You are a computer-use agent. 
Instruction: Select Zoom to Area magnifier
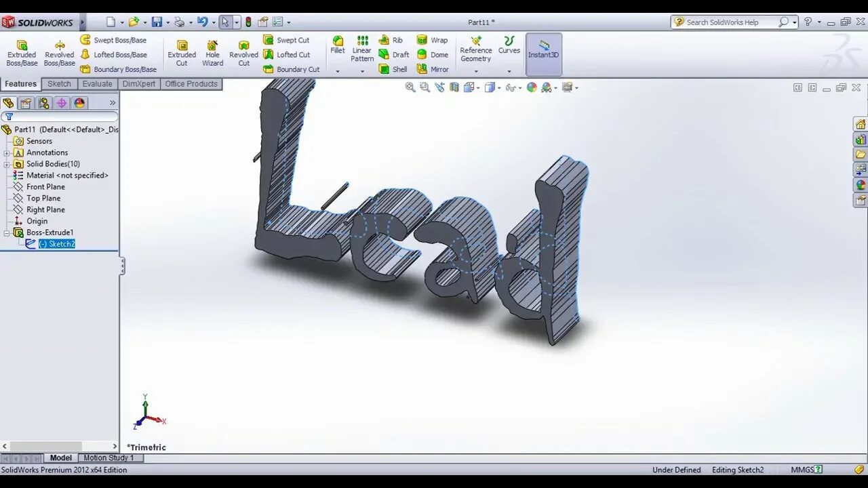click(x=425, y=87)
